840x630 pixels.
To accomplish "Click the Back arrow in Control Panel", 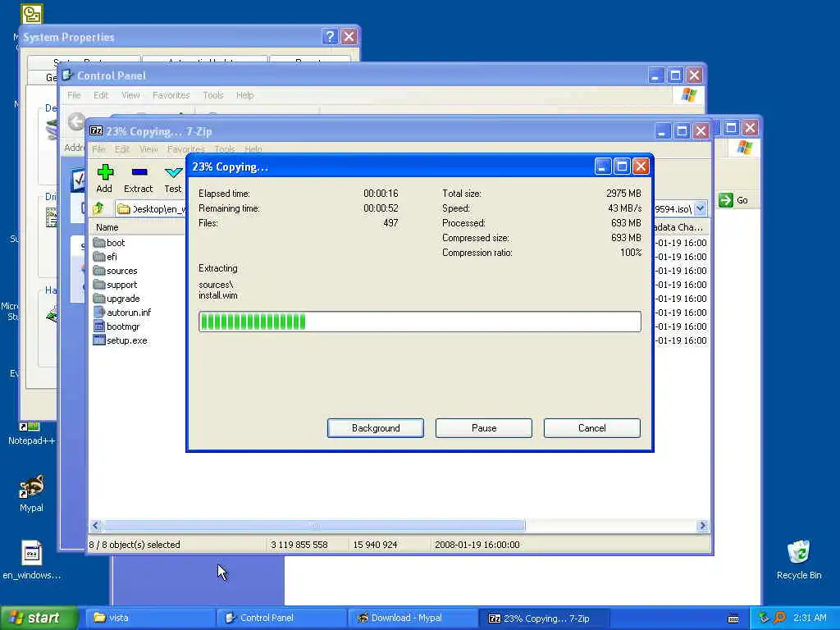I will coord(76,122).
